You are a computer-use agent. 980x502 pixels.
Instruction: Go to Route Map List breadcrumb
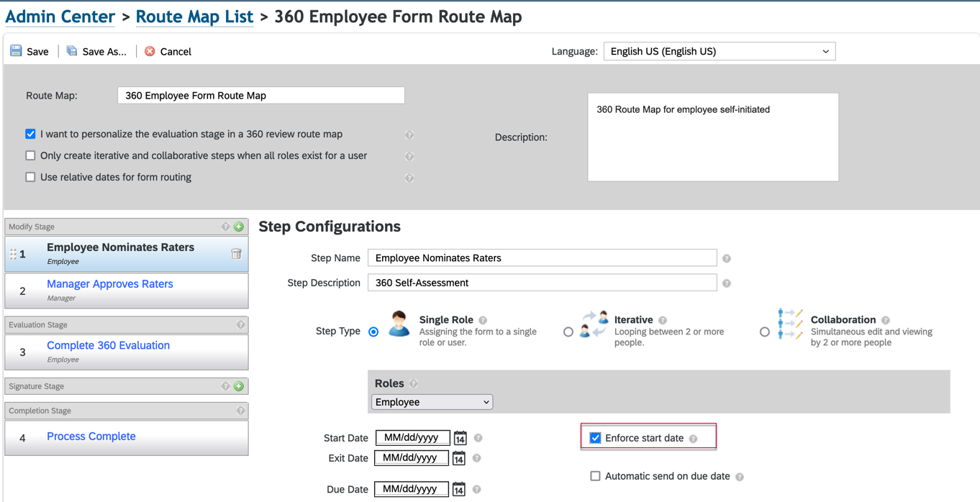[194, 17]
